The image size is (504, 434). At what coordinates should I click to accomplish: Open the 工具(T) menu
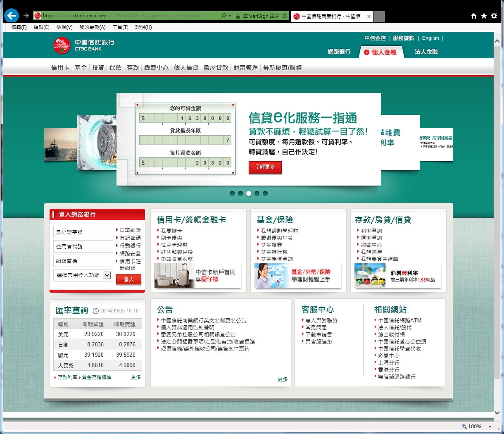[120, 27]
